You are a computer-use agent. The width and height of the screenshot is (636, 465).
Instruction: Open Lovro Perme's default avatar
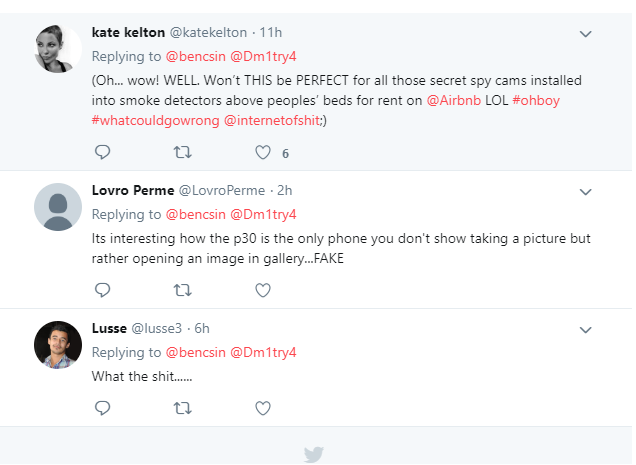coord(58,207)
